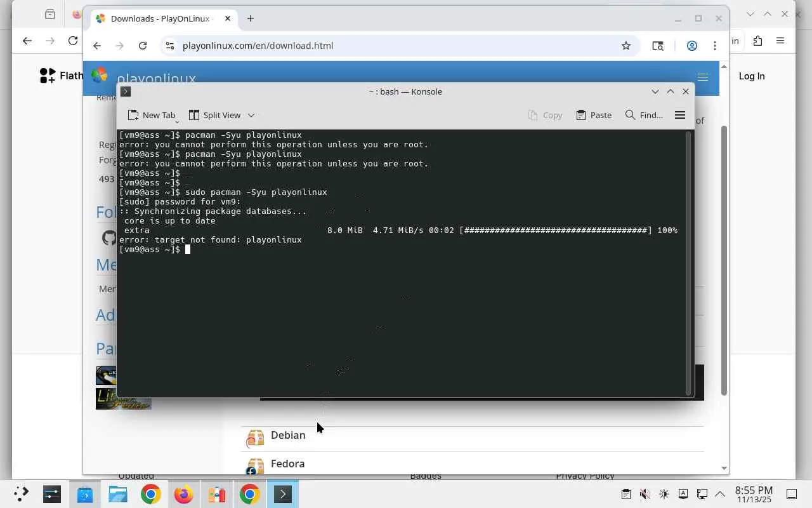The height and width of the screenshot is (508, 812).
Task: Launch Discover software center from taskbar
Action: click(x=85, y=494)
